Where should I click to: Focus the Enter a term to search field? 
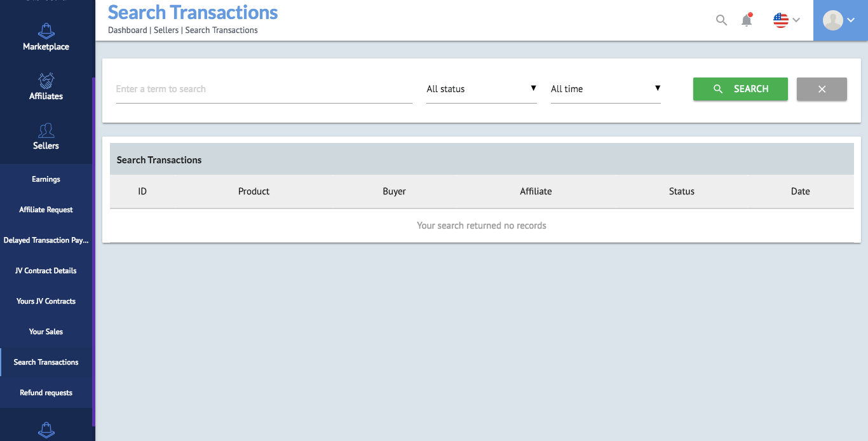click(x=264, y=89)
